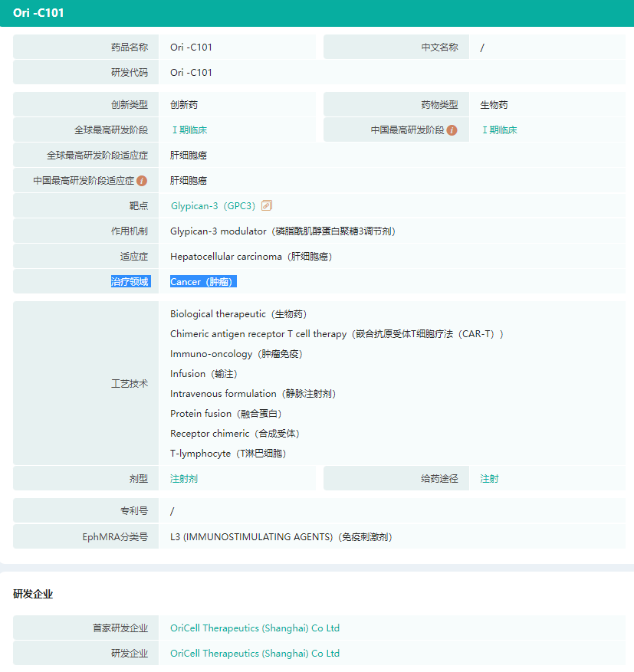Click Intravenous formulation（静脉注射剂）entry
Screen dimensions: 634x672
pyautogui.click(x=253, y=393)
